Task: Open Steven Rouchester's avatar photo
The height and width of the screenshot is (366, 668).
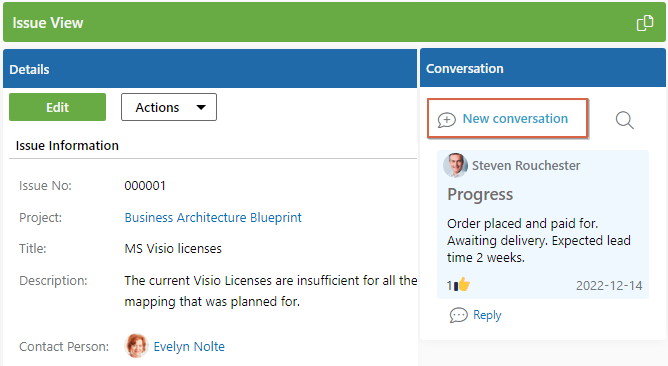Action: coord(455,165)
